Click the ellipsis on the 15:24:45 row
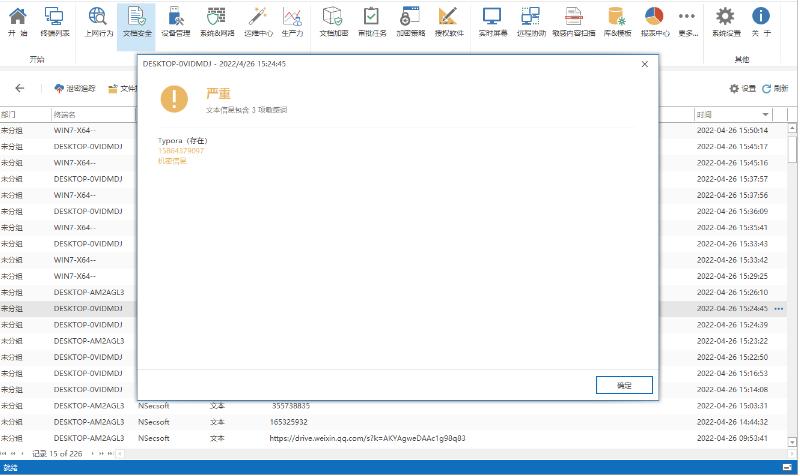The height and width of the screenshot is (476, 800). 779,309
